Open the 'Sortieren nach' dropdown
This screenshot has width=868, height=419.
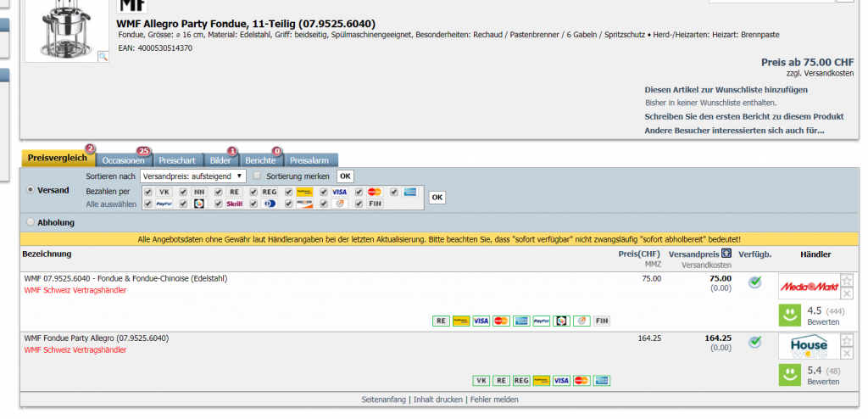192,176
